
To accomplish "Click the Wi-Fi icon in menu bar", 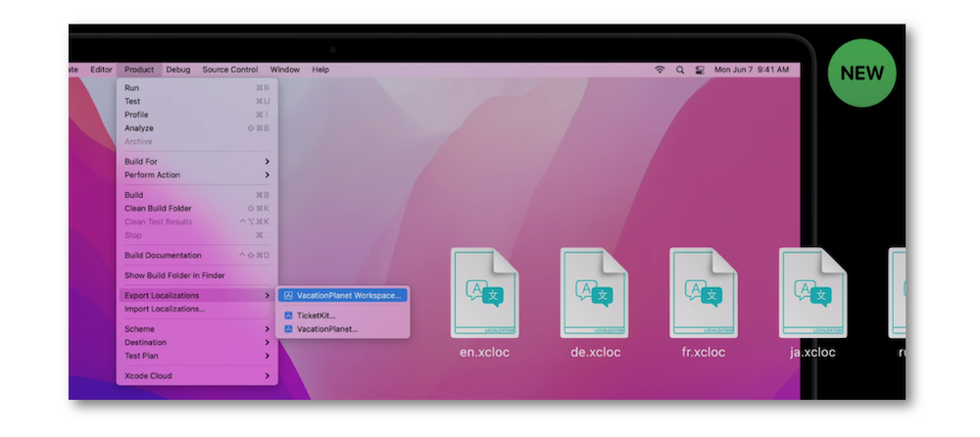I will tap(660, 70).
